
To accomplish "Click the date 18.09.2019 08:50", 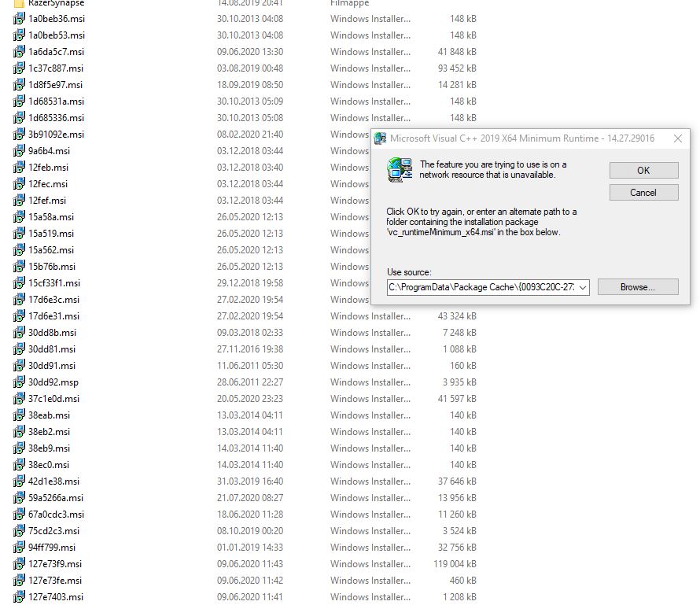I will coord(250,85).
